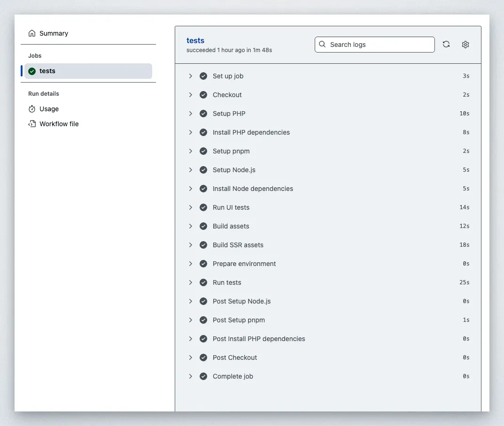Click the green success icon beside tests job
This screenshot has height=426, width=504.
[x=32, y=71]
